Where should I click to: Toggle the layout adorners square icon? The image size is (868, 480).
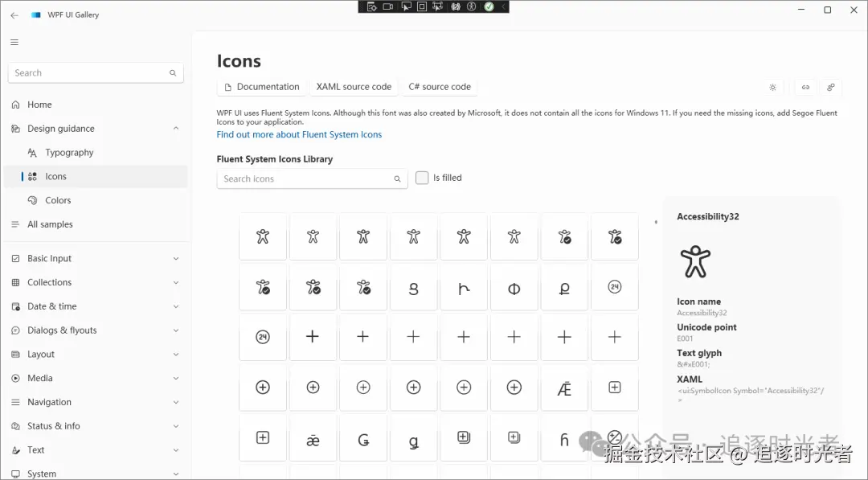coord(422,6)
